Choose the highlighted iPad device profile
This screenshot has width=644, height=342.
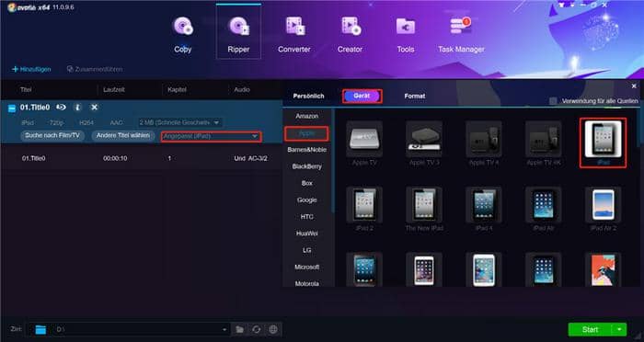pos(603,142)
